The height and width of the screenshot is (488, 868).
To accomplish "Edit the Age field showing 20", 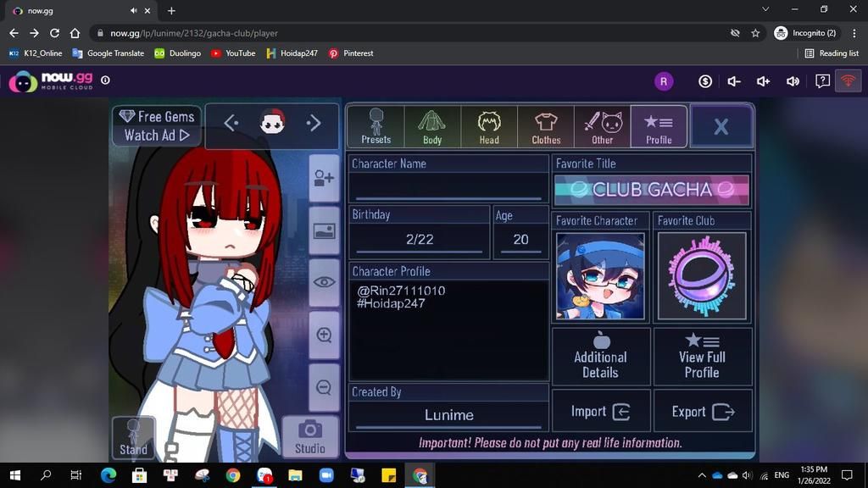I will coord(520,240).
